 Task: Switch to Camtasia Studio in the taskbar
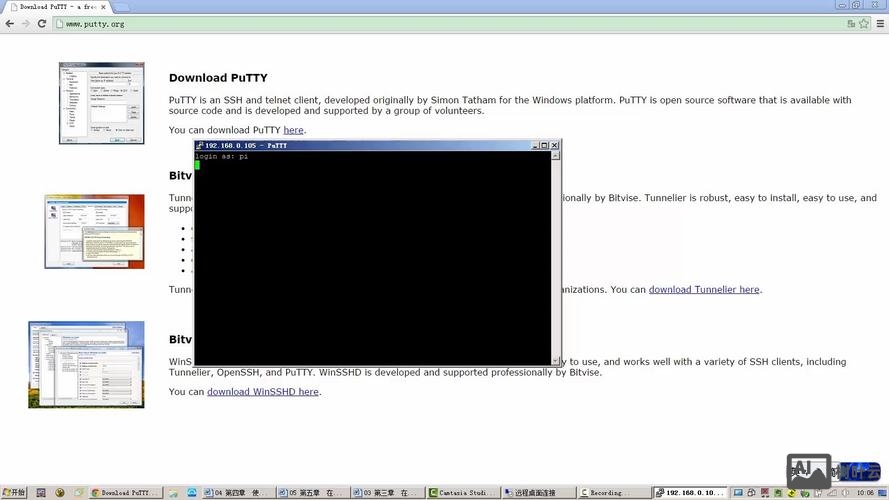[x=463, y=493]
